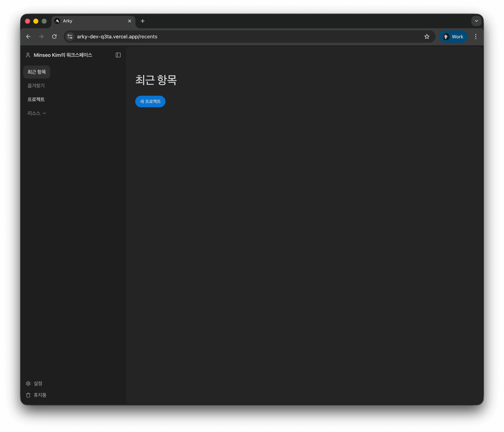Screen dimensions: 504x432
Task: Click the workspace user profile icon
Action: (28, 55)
